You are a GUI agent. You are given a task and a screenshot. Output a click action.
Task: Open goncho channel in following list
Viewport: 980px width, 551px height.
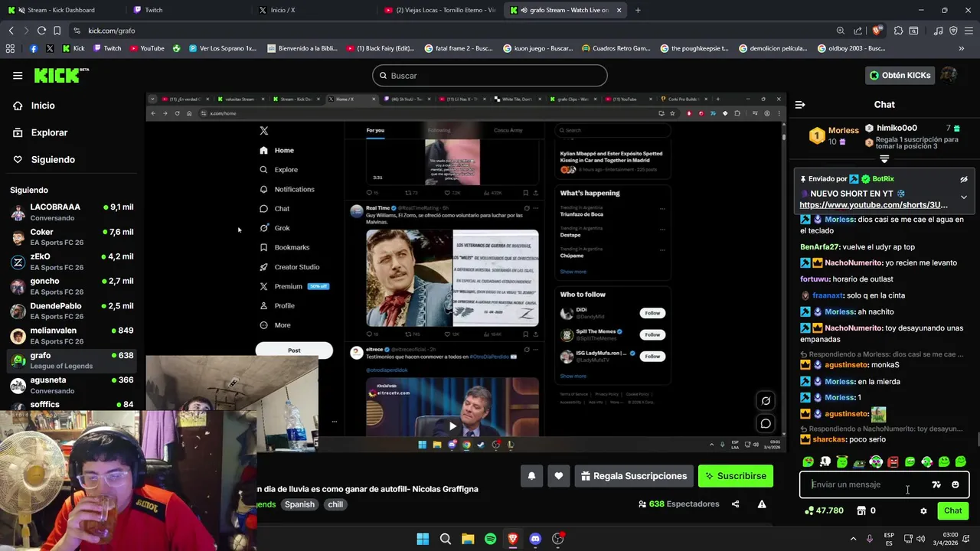[x=72, y=286]
